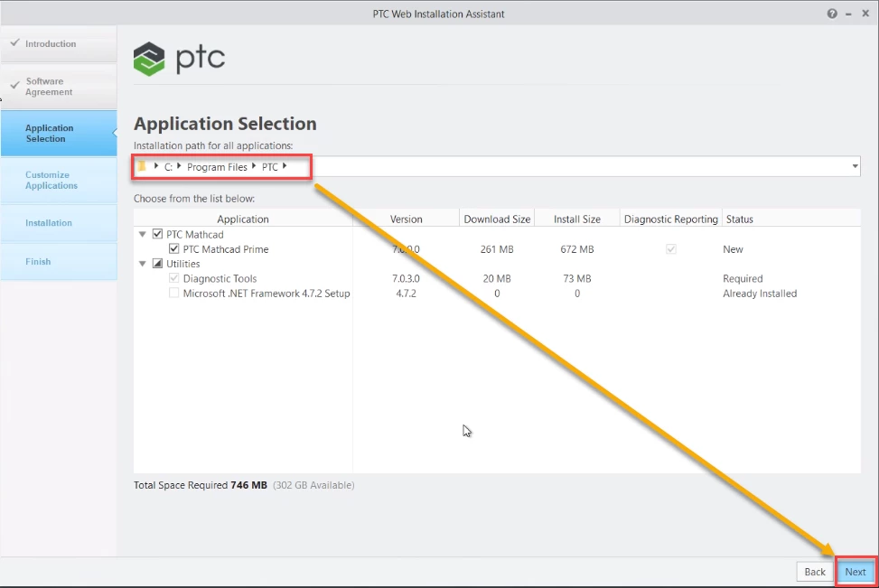Toggle the Utilities group checkbox
Image resolution: width=879 pixels, height=588 pixels.
157,264
